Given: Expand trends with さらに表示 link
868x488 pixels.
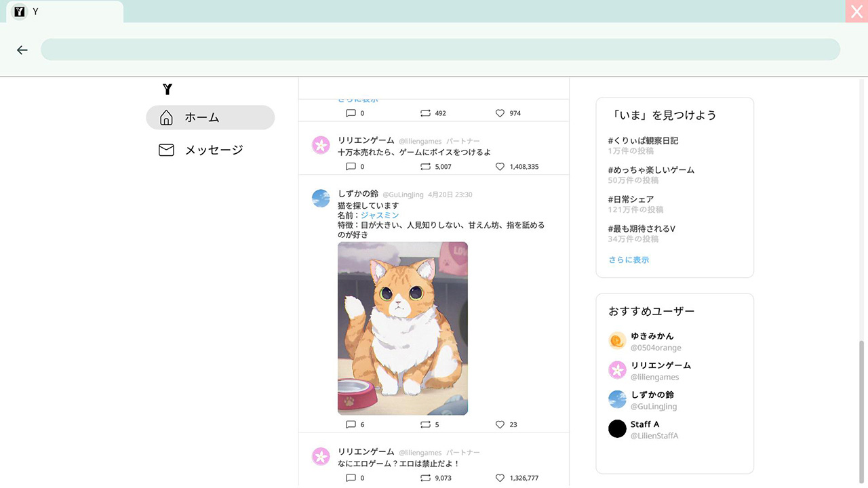Looking at the screenshot, I should coord(629,260).
